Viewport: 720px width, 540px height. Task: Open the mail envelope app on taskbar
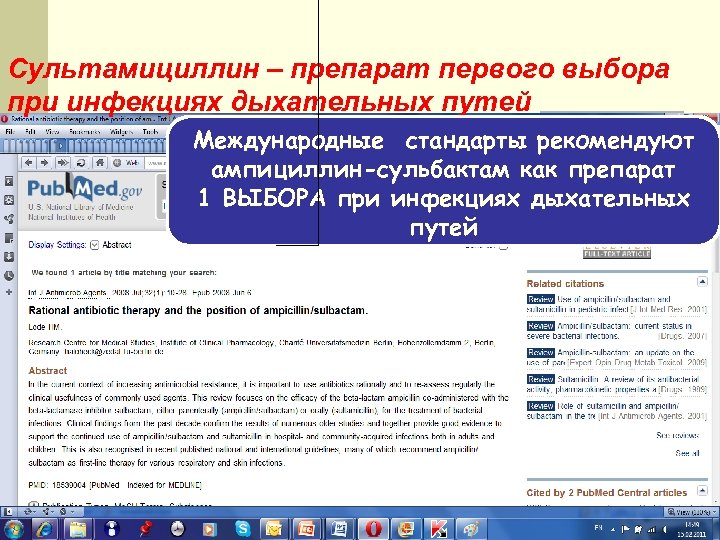coord(274,529)
